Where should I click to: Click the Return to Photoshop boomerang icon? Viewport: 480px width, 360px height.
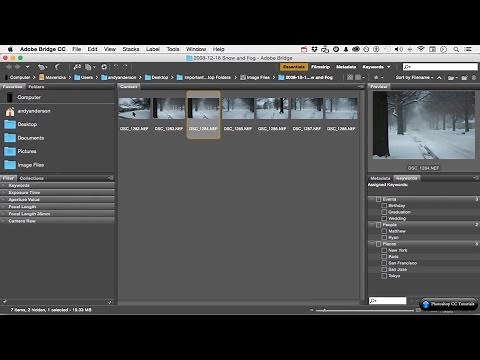click(x=57, y=67)
